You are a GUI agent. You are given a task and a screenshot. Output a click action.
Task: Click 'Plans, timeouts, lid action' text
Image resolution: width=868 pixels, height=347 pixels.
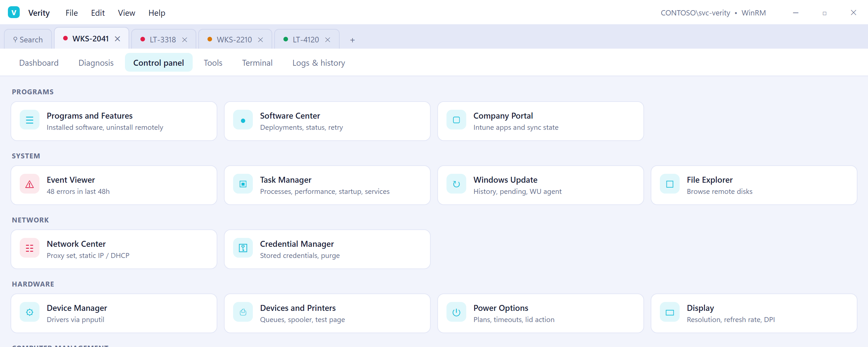(x=514, y=319)
